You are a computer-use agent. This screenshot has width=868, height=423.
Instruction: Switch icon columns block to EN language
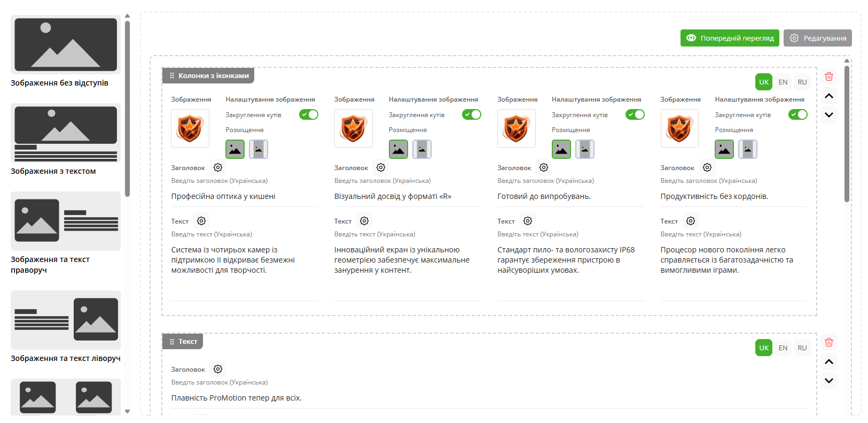[783, 82]
